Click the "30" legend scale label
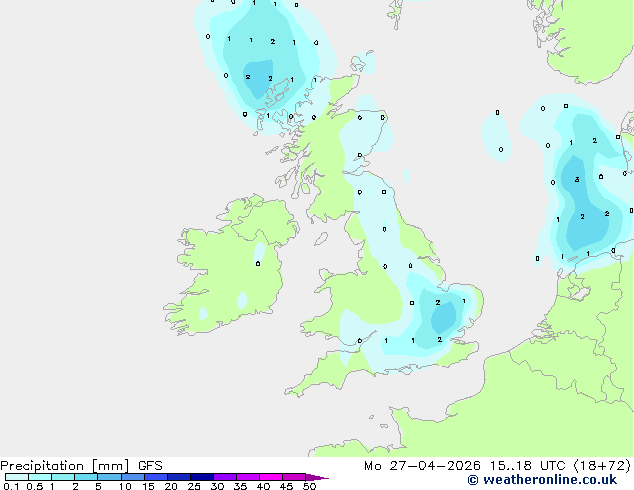 tap(217, 486)
